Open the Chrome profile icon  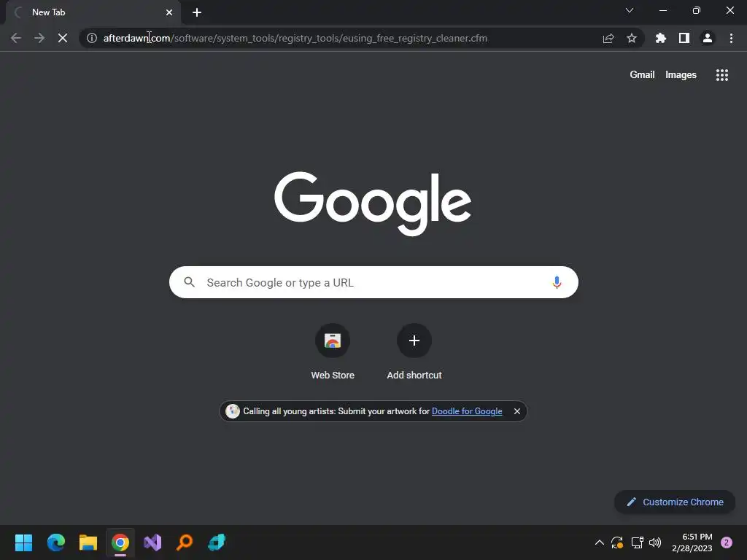coord(708,38)
